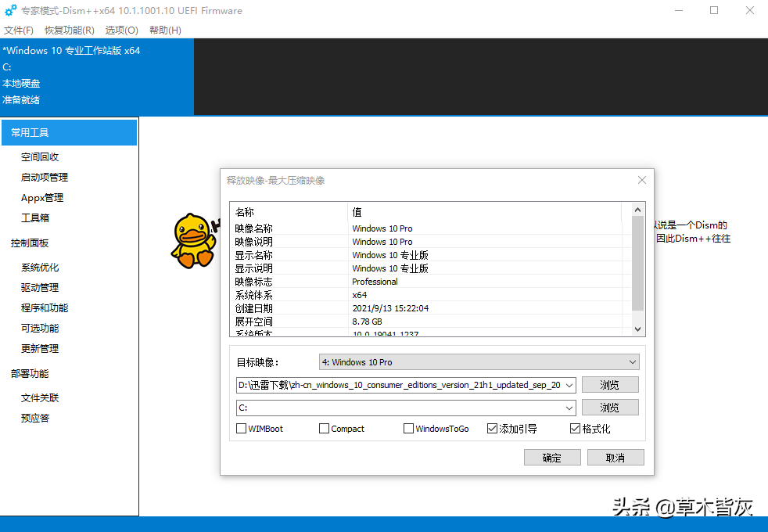Image resolution: width=768 pixels, height=532 pixels.
Task: Click the 确定 button
Action: [552, 458]
